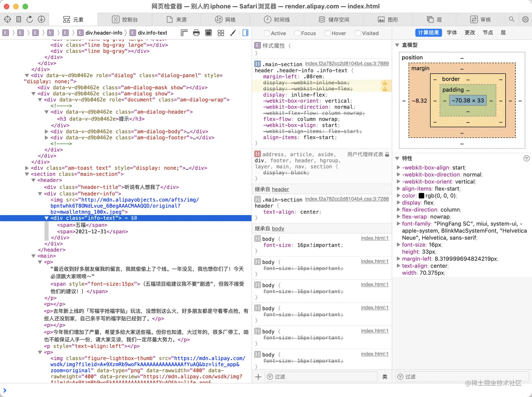Expand computed font-family property
532x397 pixels.
(399, 223)
